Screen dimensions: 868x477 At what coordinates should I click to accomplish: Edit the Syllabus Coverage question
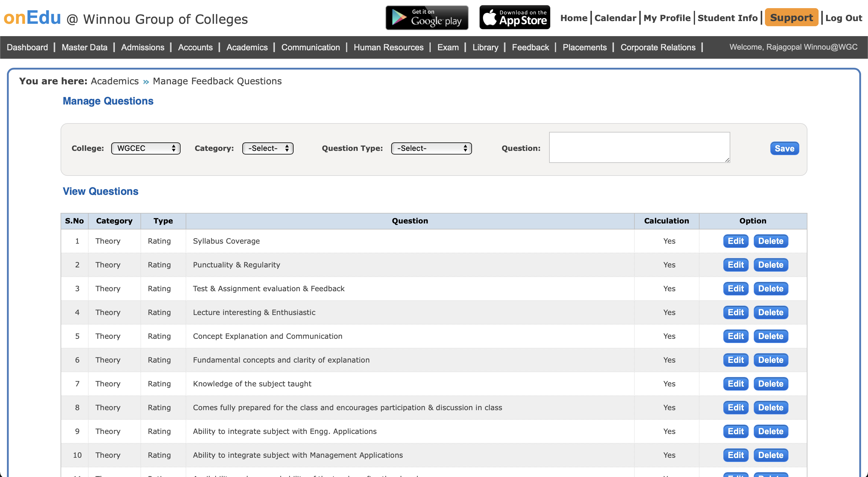(735, 241)
